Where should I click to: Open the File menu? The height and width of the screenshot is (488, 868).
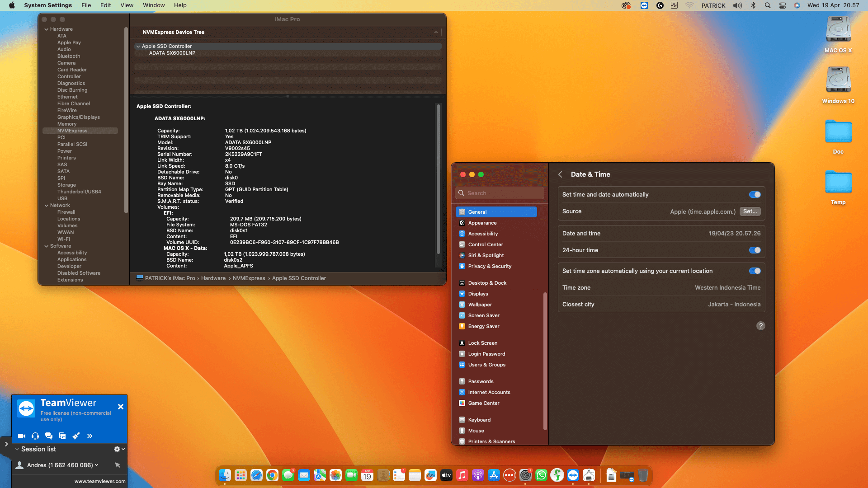click(86, 5)
